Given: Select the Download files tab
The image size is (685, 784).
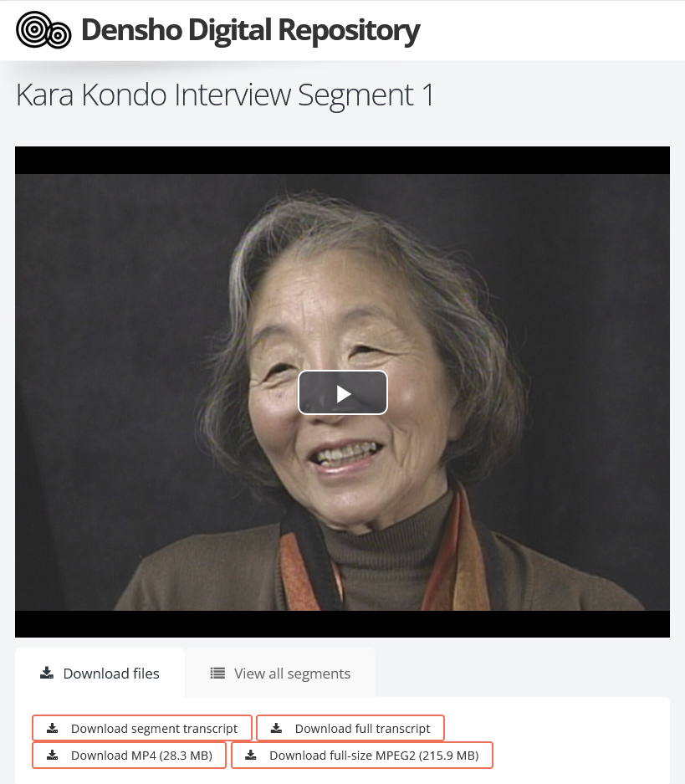Looking at the screenshot, I should (100, 673).
